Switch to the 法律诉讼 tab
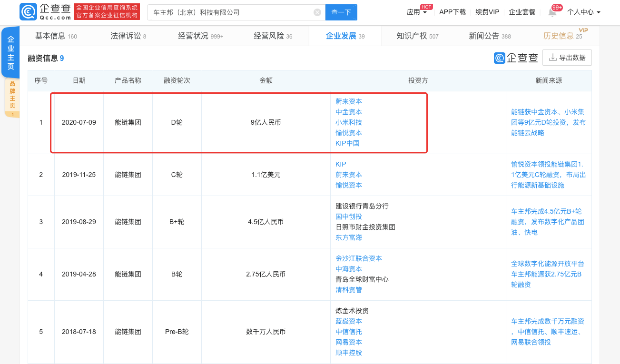Screen dimensions: 620x364 point(128,36)
